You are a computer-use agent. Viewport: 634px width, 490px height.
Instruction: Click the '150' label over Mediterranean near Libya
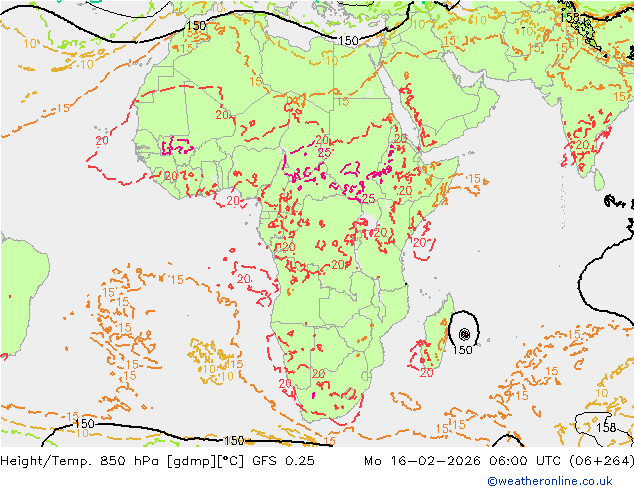click(349, 40)
